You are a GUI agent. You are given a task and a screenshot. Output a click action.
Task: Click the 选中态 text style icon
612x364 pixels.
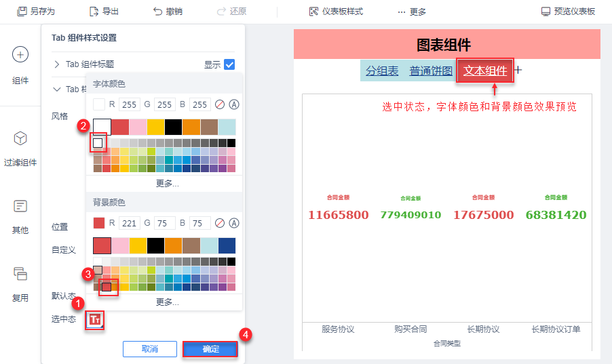(95, 319)
